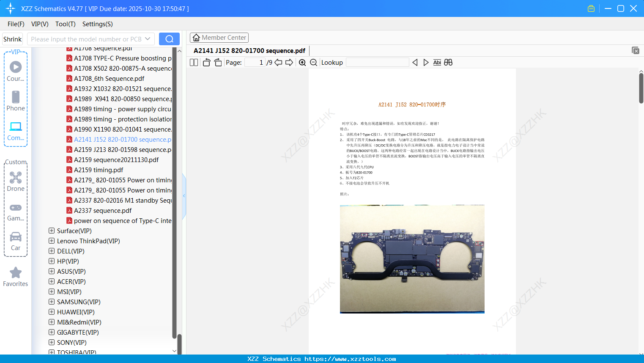This screenshot has width=644, height=363.
Task: Open the Member Center
Action: (x=219, y=38)
